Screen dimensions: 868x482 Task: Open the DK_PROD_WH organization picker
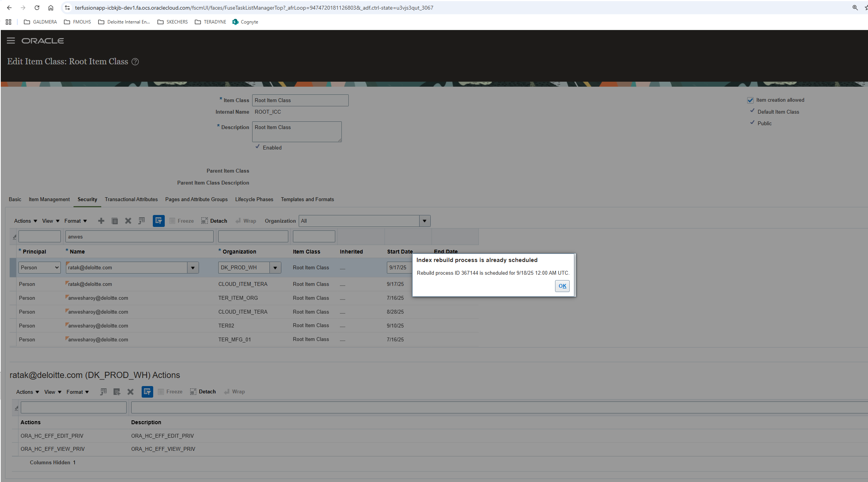(276, 267)
